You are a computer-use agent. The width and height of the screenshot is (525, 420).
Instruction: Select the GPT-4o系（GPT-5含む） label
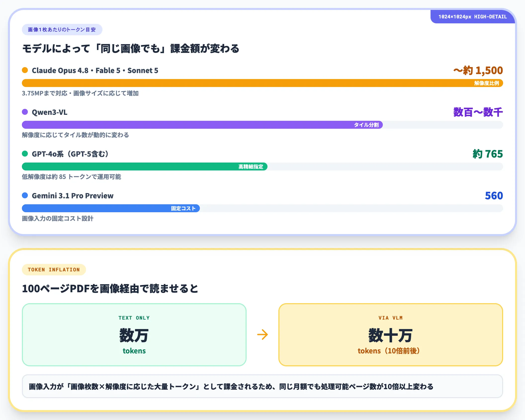tap(70, 154)
